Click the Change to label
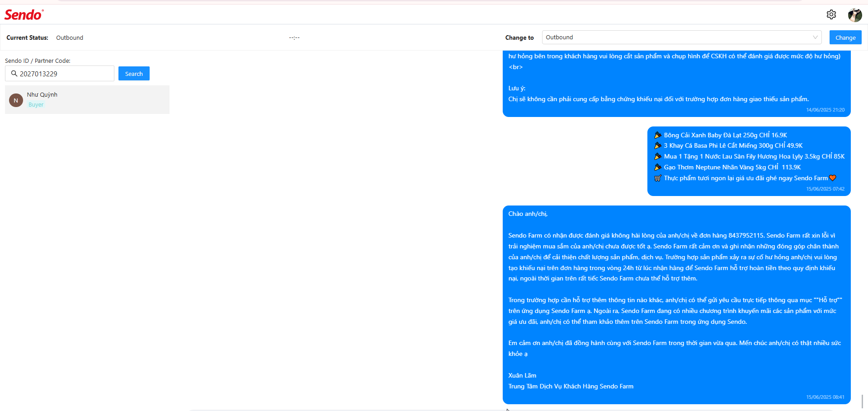 pos(519,38)
